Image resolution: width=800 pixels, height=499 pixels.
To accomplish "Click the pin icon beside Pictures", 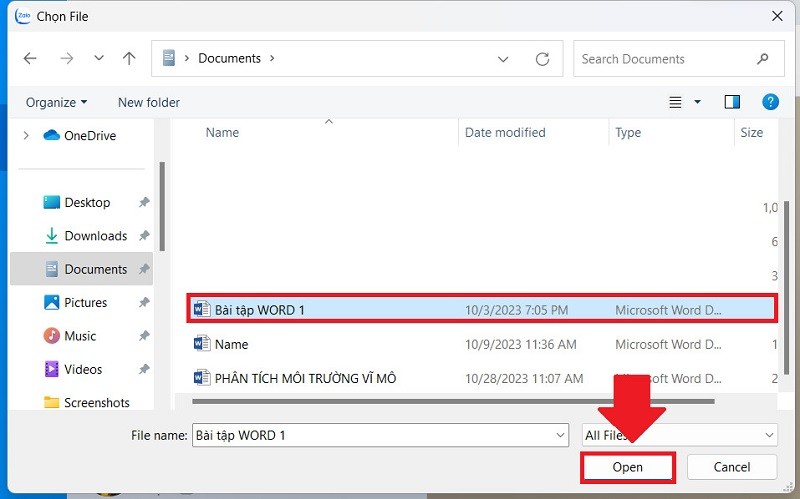I will tap(144, 303).
